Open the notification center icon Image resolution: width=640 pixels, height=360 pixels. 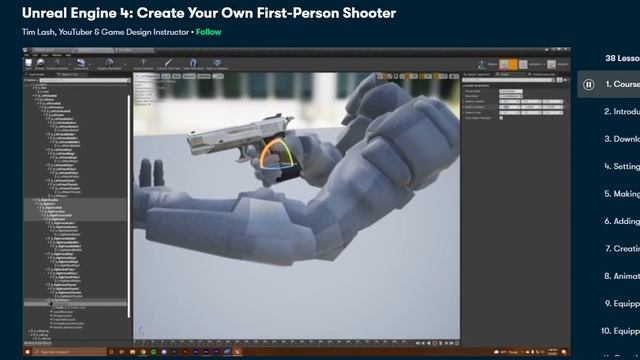(x=564, y=351)
